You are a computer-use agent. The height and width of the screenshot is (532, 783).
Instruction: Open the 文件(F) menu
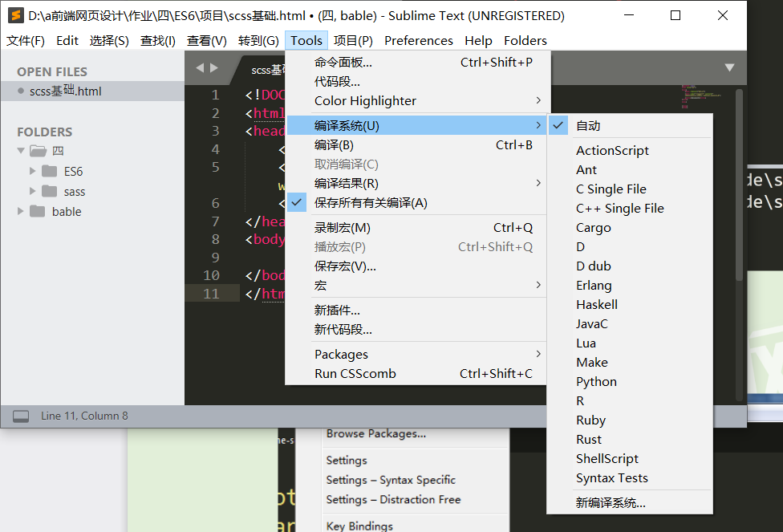26,40
